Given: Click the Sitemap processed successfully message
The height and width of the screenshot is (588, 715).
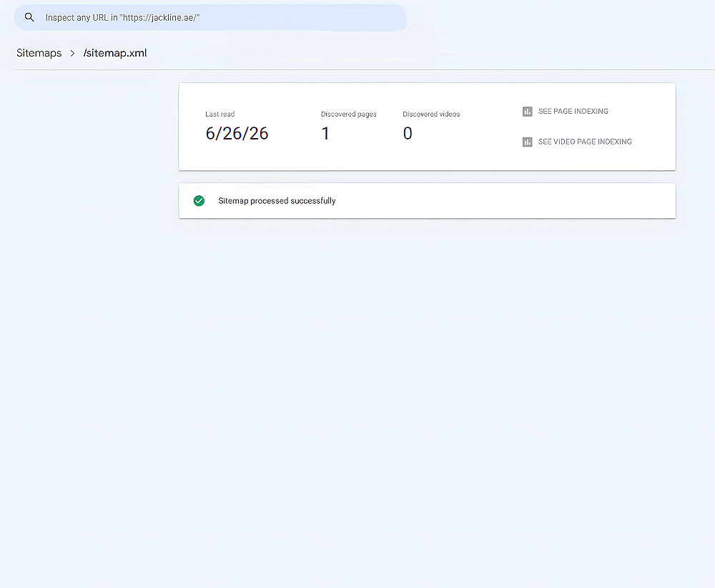Looking at the screenshot, I should pos(277,201).
